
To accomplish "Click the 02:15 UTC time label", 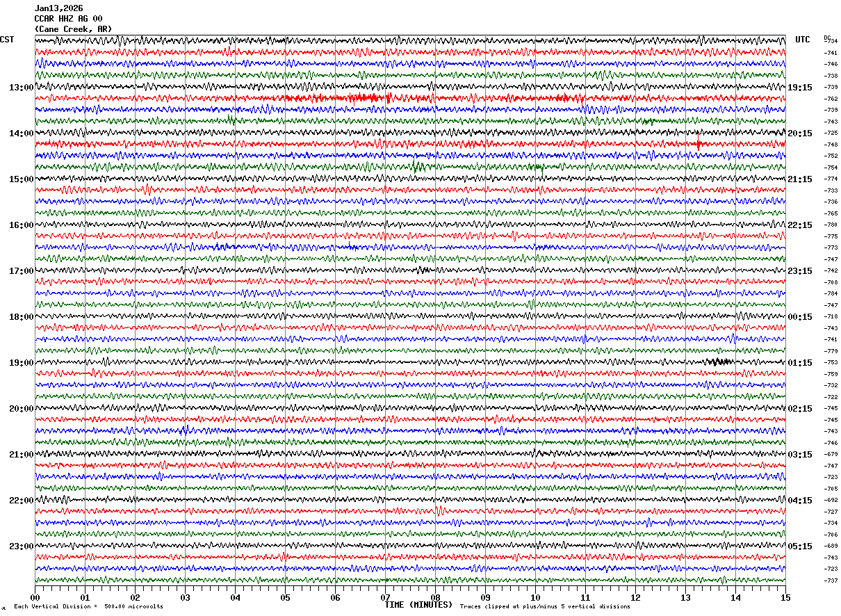I will pos(800,409).
